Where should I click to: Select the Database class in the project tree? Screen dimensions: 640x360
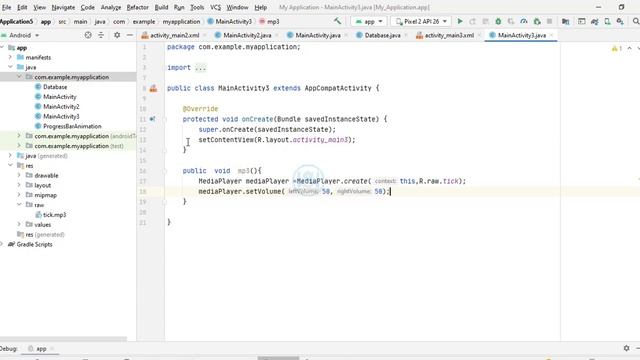tap(55, 87)
